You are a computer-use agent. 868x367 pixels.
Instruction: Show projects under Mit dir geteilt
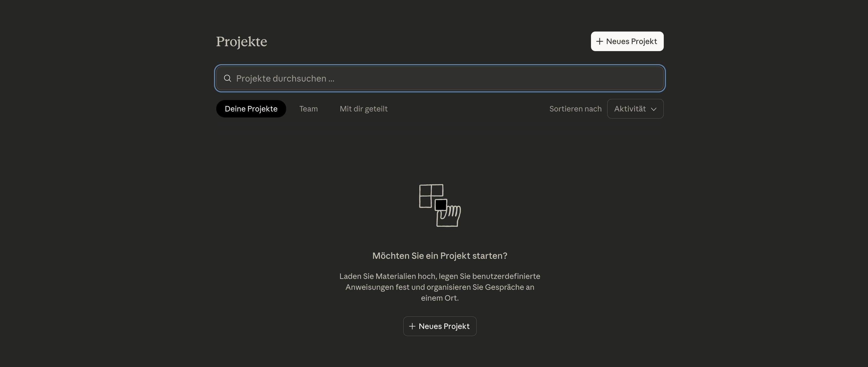point(363,109)
